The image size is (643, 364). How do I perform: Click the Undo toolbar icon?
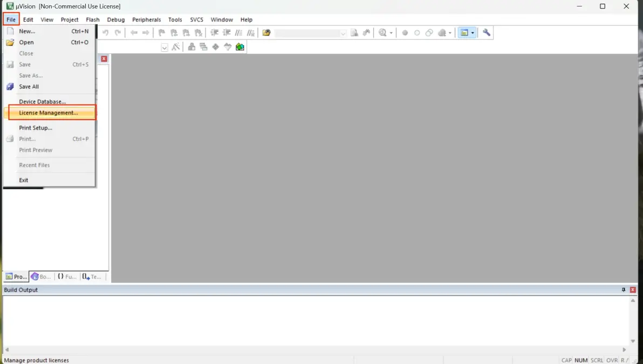(105, 33)
